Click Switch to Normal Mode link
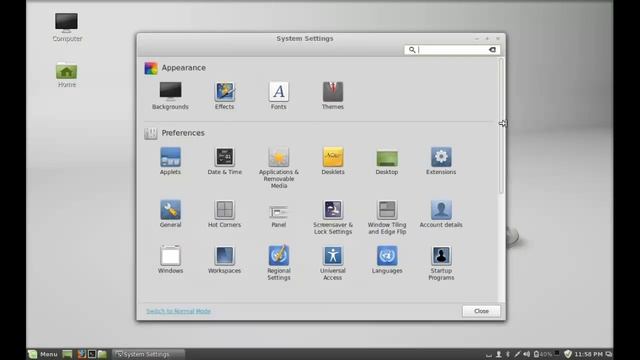 point(178,311)
